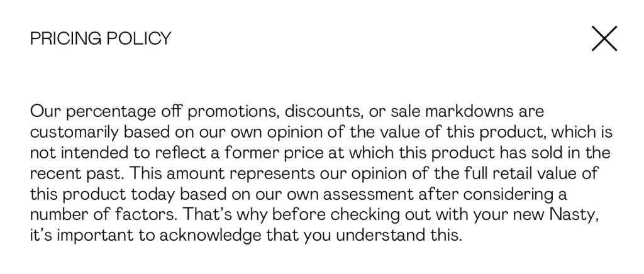Click the PRICING POLICY heading
Screen dimensions: 644x274
tap(101, 39)
